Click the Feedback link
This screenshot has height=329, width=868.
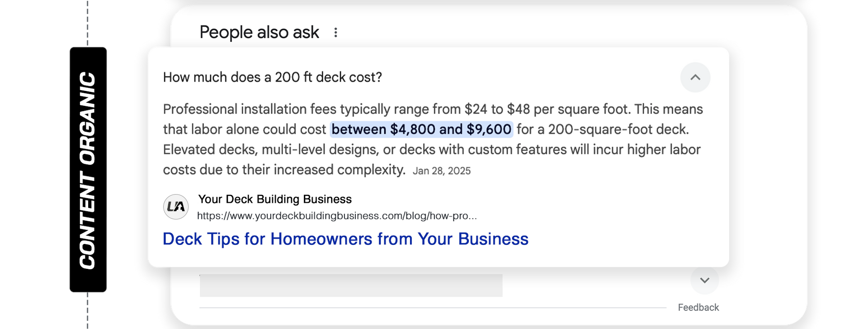click(x=698, y=308)
